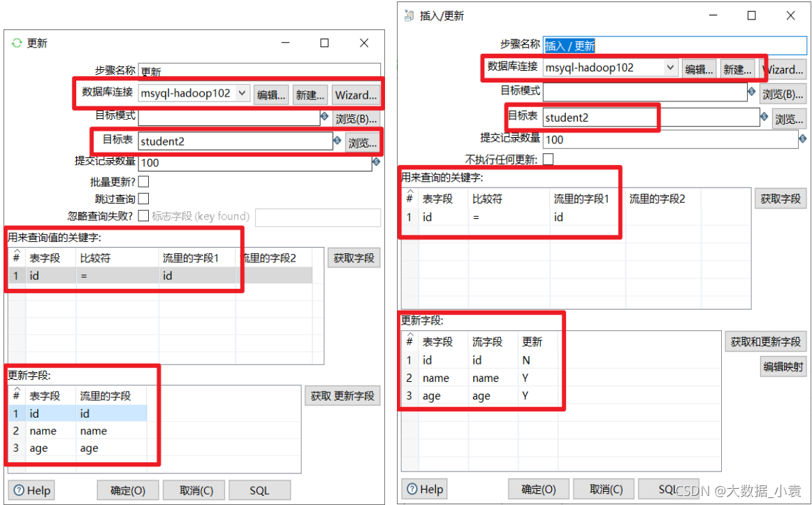Confirm with 确定(O) in 更新 window
The width and height of the screenshot is (812, 505).
pyautogui.click(x=128, y=490)
